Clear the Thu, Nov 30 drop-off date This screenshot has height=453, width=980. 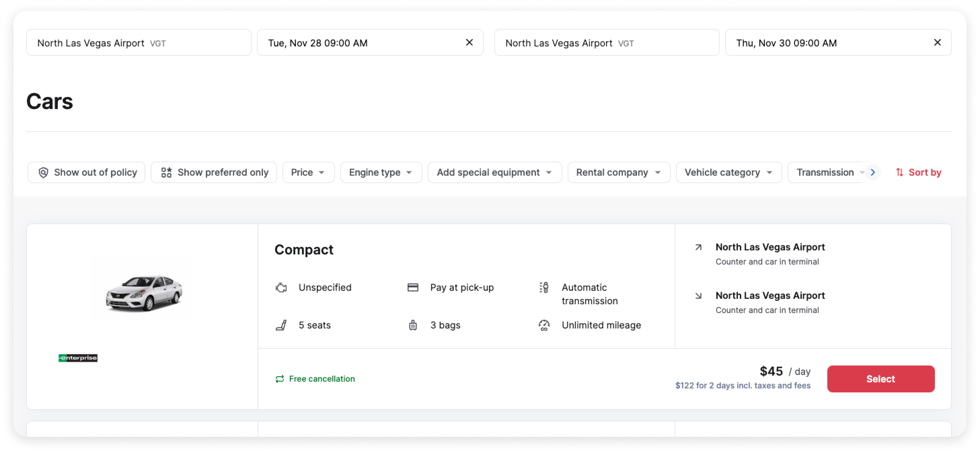[x=937, y=43]
